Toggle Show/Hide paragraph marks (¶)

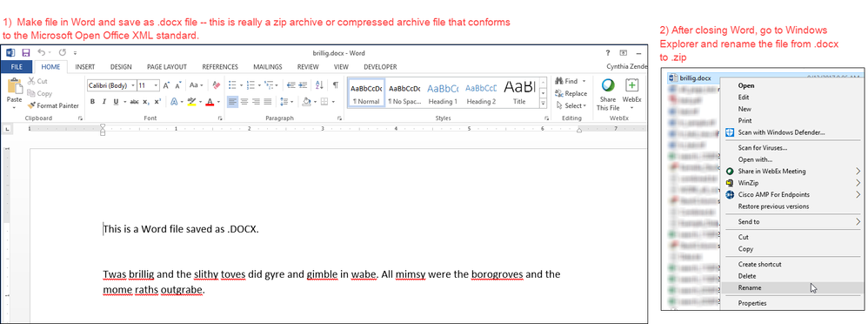click(x=336, y=85)
